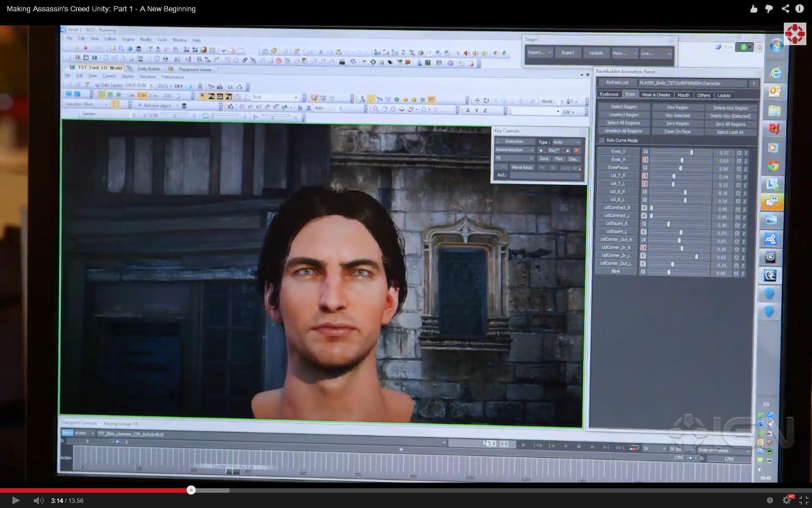
Task: Click the Zero button in Key Controls
Action: coord(544,159)
